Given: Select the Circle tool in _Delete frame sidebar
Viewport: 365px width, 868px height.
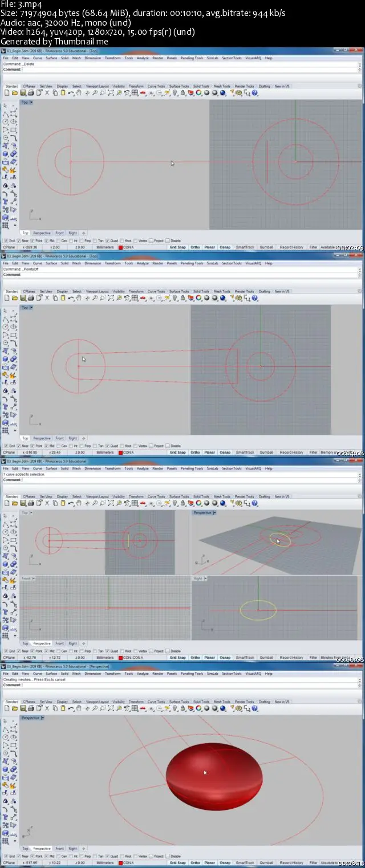Looking at the screenshot, I should [x=5, y=121].
